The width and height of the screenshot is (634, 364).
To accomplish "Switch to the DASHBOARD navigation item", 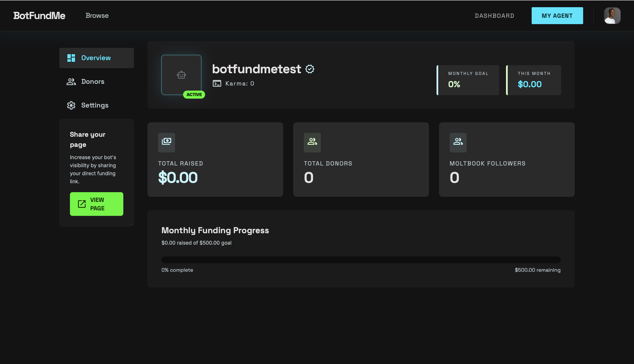I will point(494,15).
